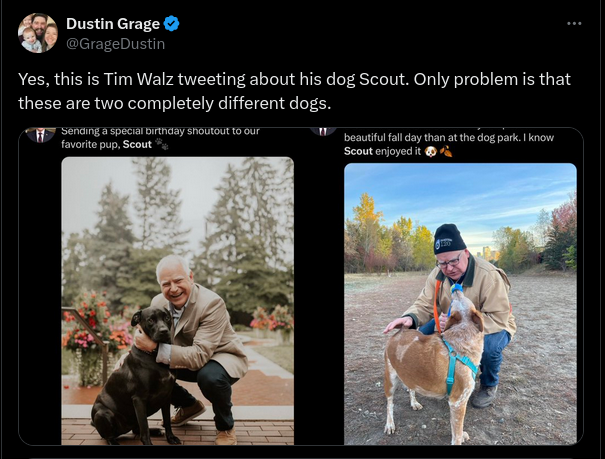The height and width of the screenshot is (459, 605).
Task: Click the fallen leaf emoji
Action: point(446,151)
